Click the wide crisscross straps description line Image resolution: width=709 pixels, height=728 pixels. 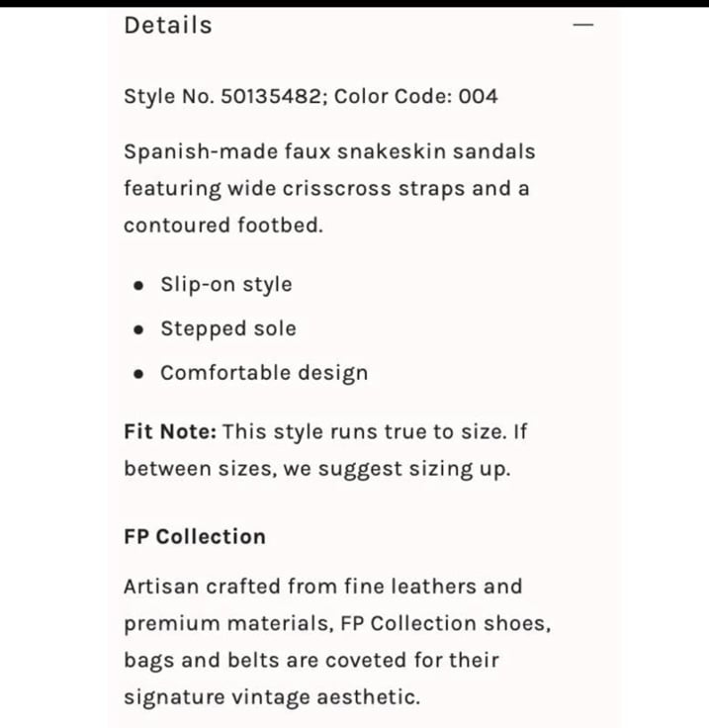coord(326,189)
